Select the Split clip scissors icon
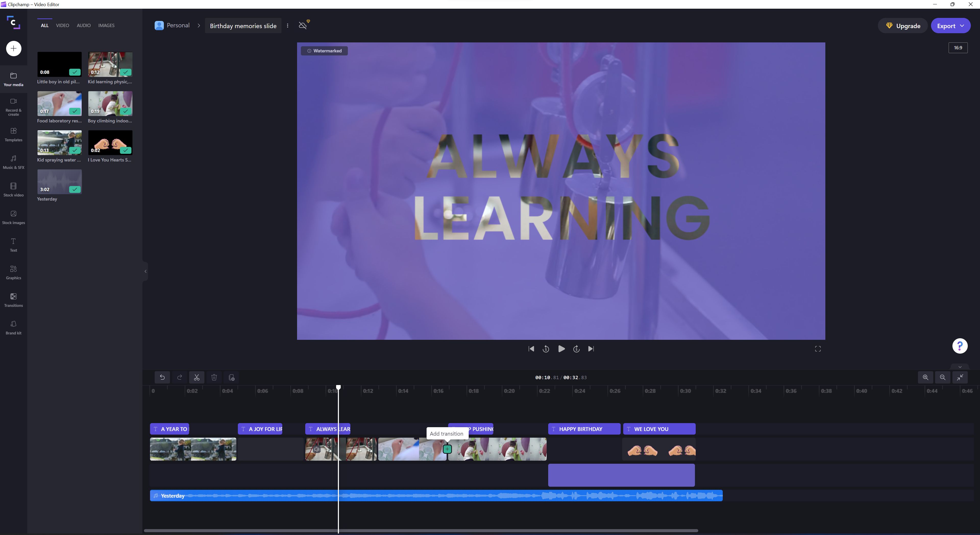This screenshot has height=535, width=980. click(196, 377)
